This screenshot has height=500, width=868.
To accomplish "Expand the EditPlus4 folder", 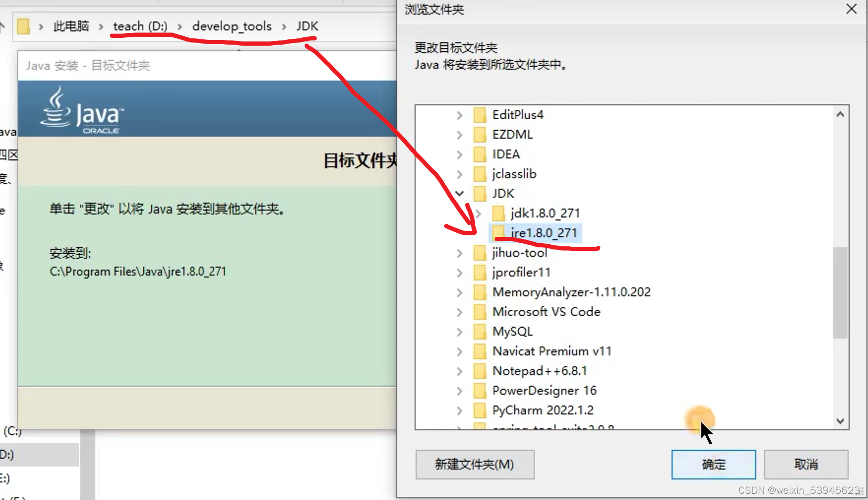I will [x=459, y=114].
